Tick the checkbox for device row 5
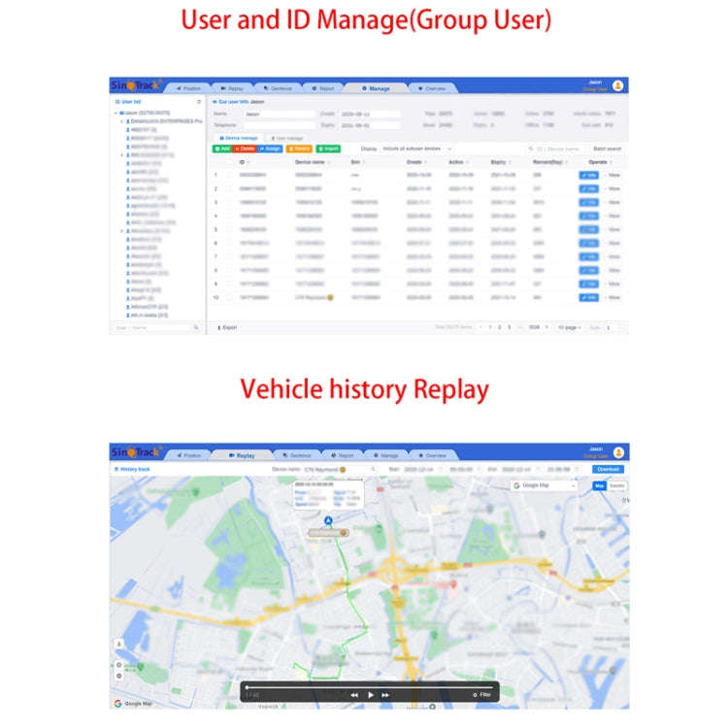This screenshot has width=728, height=728. click(x=229, y=229)
